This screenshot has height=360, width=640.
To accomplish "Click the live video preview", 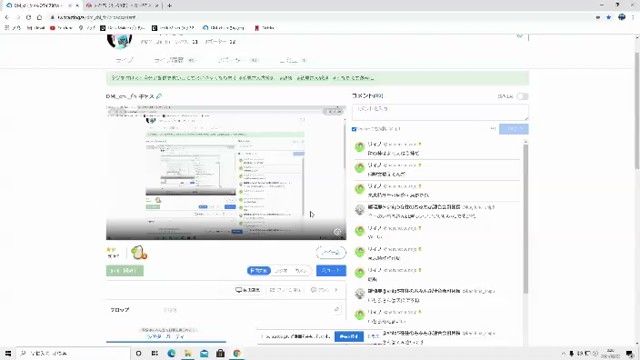I will (x=226, y=172).
